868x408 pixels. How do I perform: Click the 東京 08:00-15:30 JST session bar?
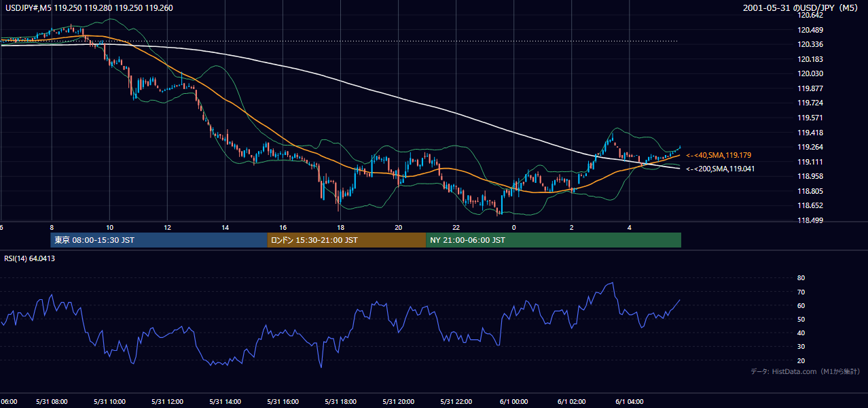(159, 240)
